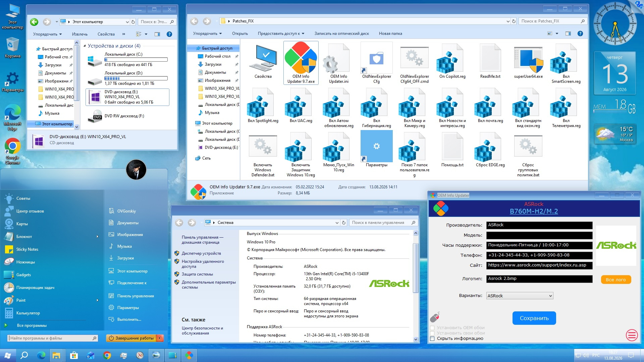
Task: Click the Сохранить button
Action: click(x=534, y=318)
